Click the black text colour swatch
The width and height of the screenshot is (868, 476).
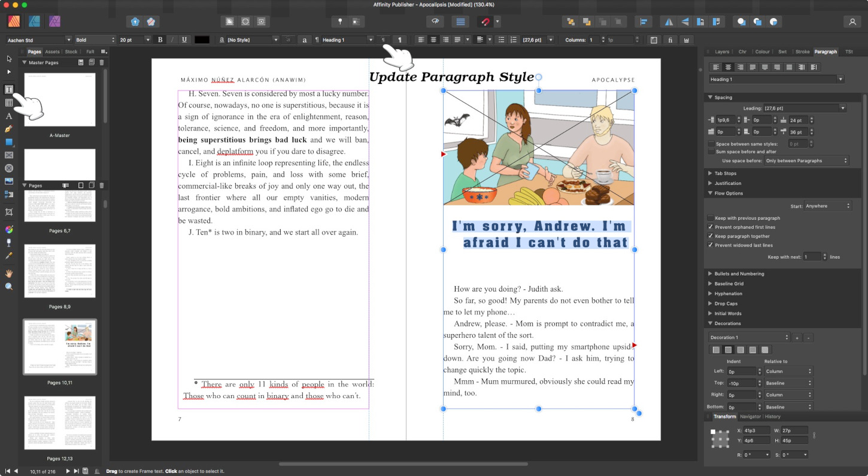(x=202, y=40)
